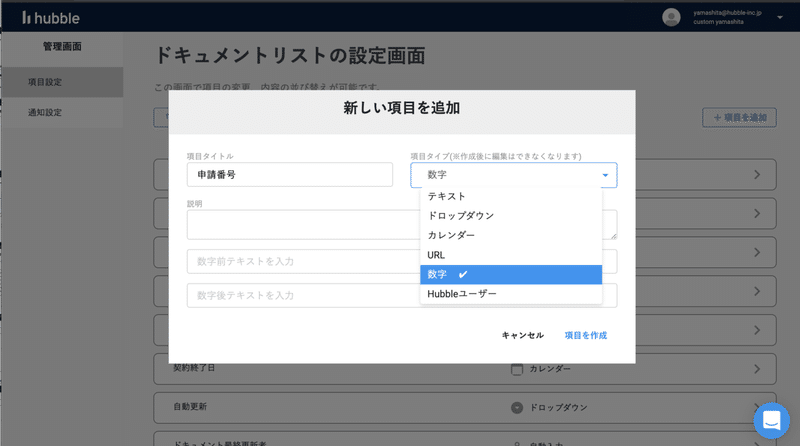Click the キャンセル button

click(x=522, y=335)
